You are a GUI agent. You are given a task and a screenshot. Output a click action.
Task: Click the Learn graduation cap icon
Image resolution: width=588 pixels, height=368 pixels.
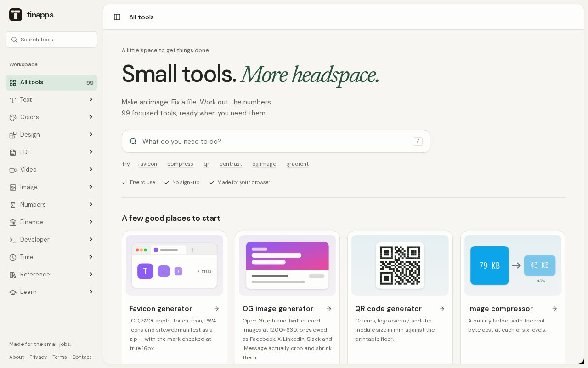13,292
